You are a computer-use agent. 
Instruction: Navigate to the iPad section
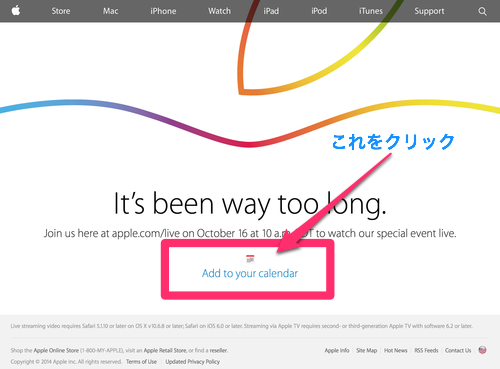(271, 11)
